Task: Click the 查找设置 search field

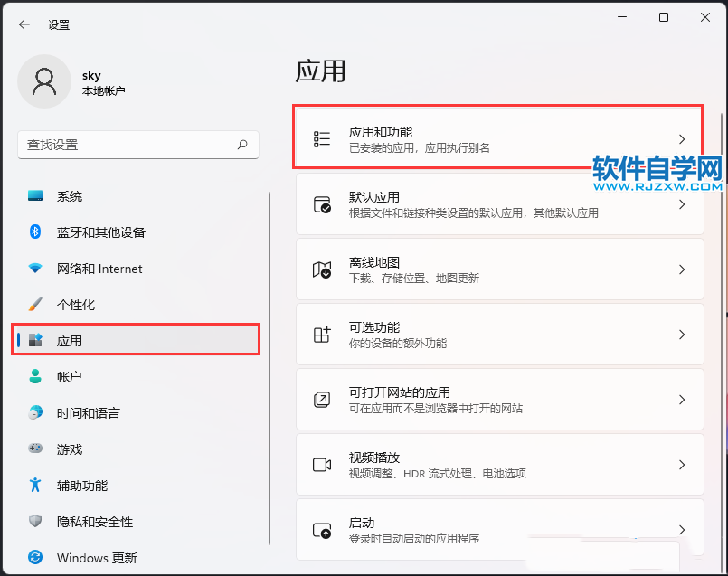Action: (x=127, y=145)
